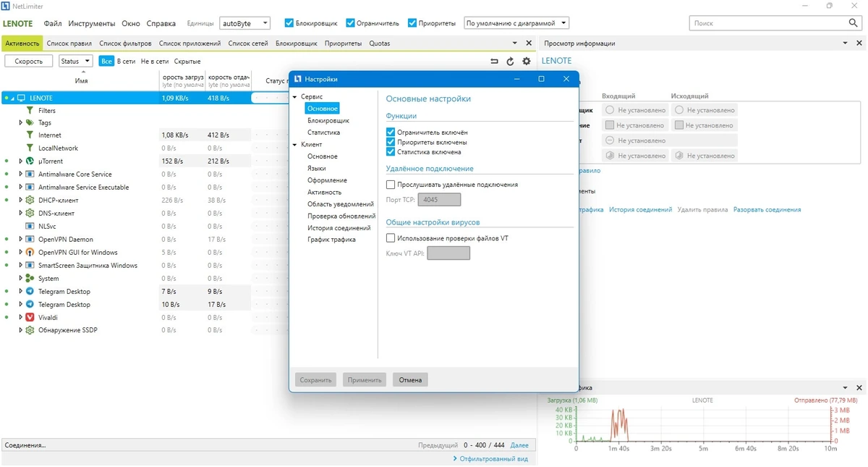This screenshot has width=868, height=467.
Task: Click the Порт TCP input field
Action: click(x=439, y=200)
